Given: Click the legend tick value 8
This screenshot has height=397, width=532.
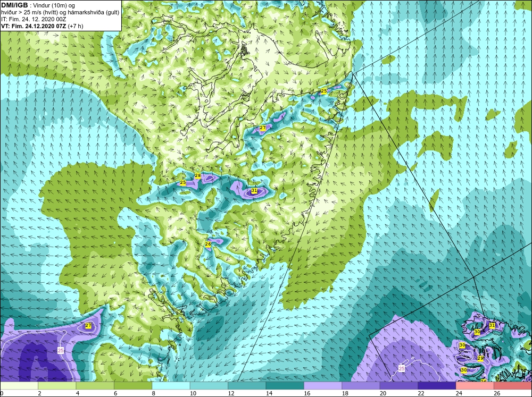Looking at the screenshot, I should point(153,394).
